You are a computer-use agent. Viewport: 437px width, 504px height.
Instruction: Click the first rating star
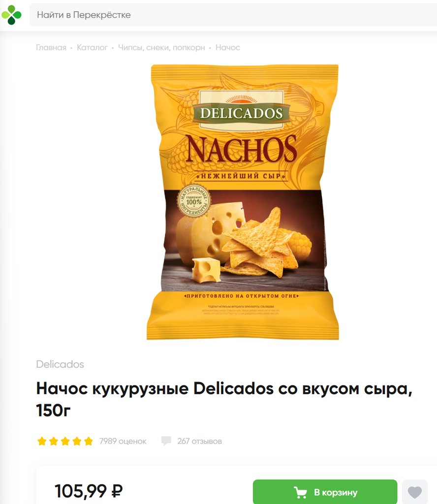click(x=42, y=441)
